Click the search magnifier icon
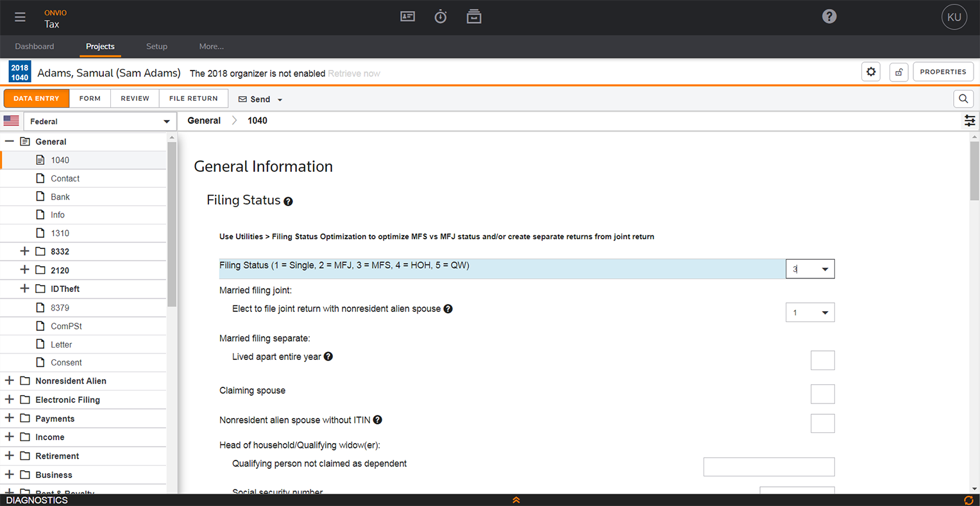980x506 pixels. coord(963,99)
